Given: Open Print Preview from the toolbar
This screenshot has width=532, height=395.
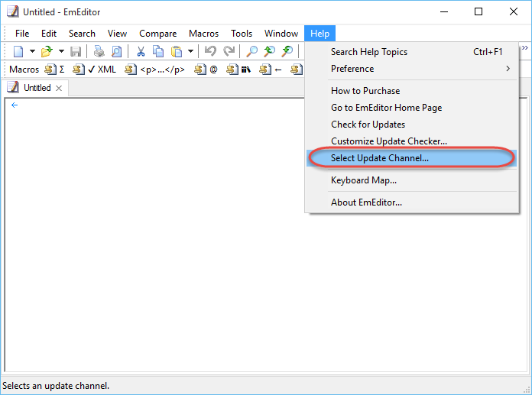Looking at the screenshot, I should click(x=116, y=51).
